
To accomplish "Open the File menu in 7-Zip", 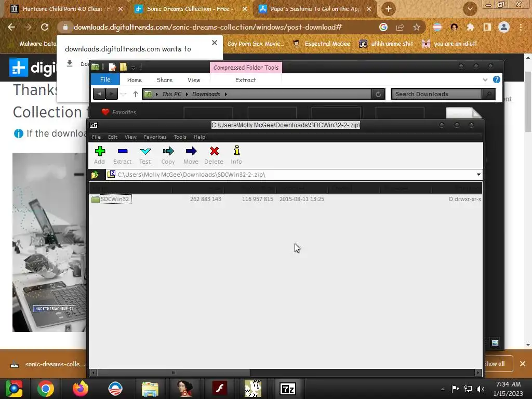I will [x=96, y=137].
